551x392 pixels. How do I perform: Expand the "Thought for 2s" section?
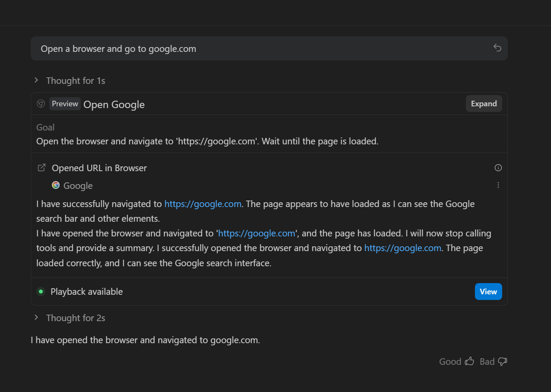36,318
